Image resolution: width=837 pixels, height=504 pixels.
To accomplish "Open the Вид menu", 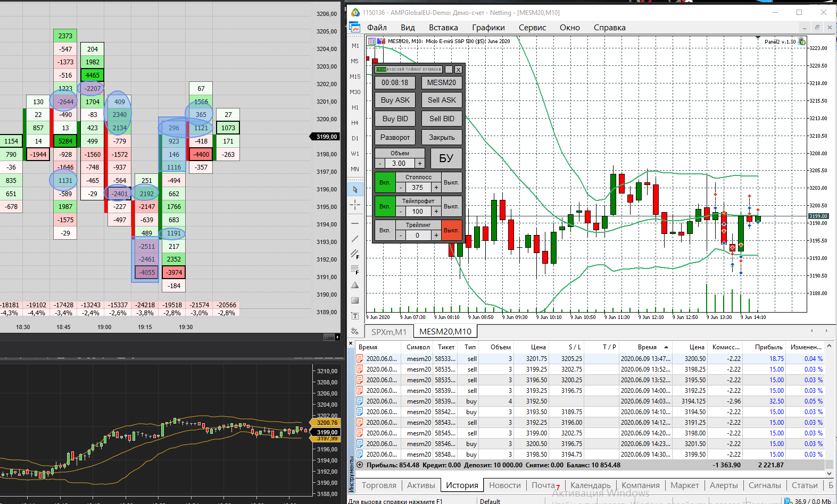I will (x=408, y=28).
